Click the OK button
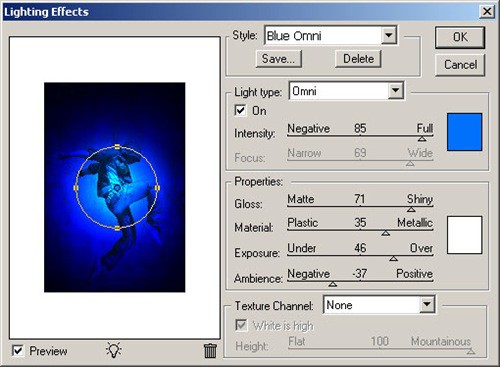 point(460,37)
